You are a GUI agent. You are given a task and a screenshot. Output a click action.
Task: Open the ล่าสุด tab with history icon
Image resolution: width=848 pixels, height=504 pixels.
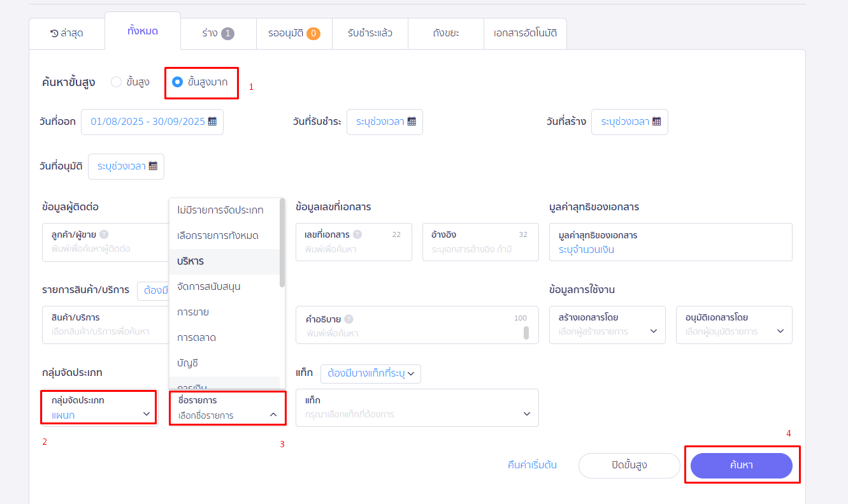[67, 33]
